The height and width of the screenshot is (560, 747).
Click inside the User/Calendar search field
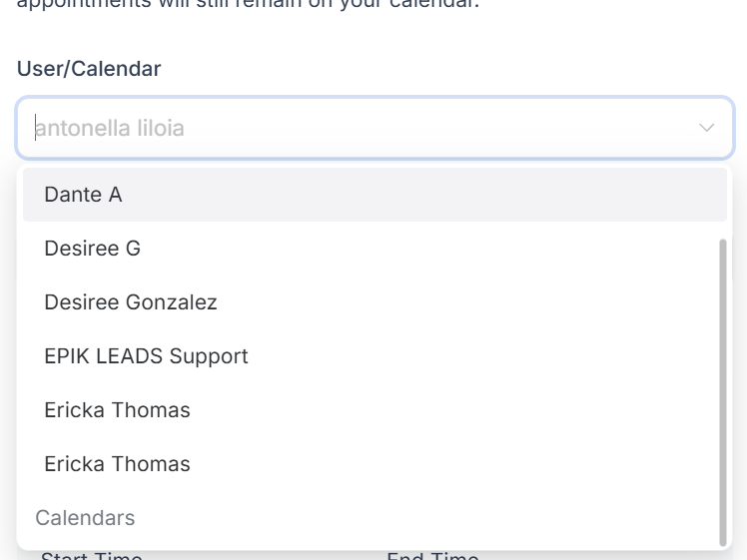[x=360, y=128]
